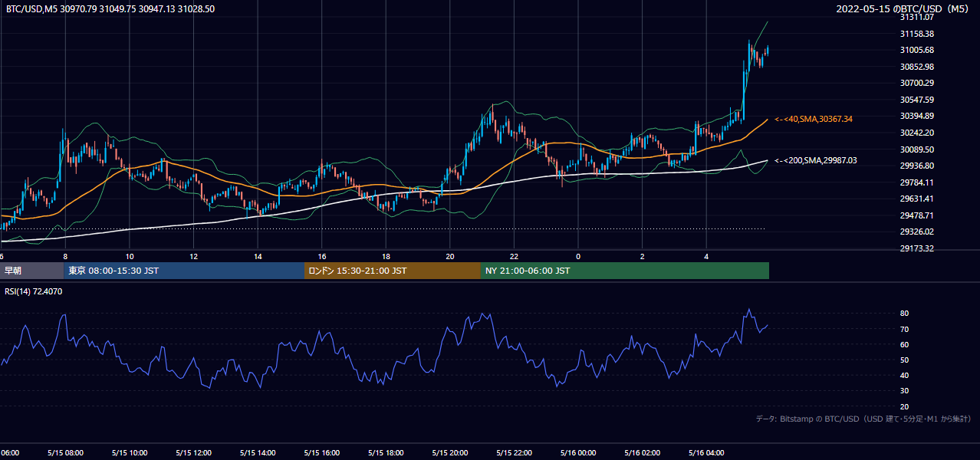Click RSI axis level 30

point(904,391)
